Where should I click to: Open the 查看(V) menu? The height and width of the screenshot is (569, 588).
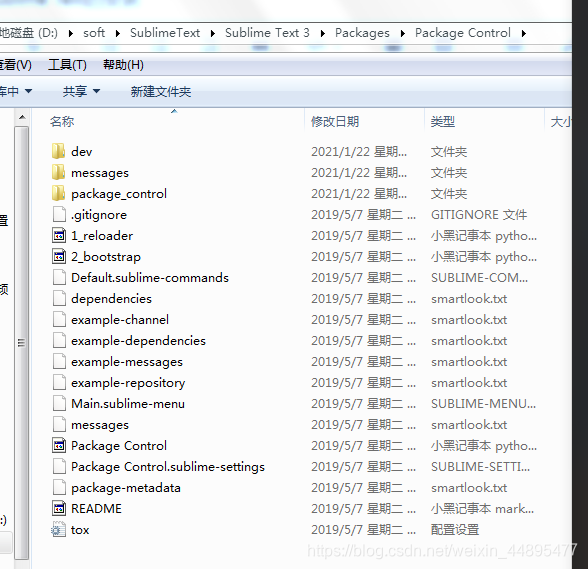click(x=16, y=65)
